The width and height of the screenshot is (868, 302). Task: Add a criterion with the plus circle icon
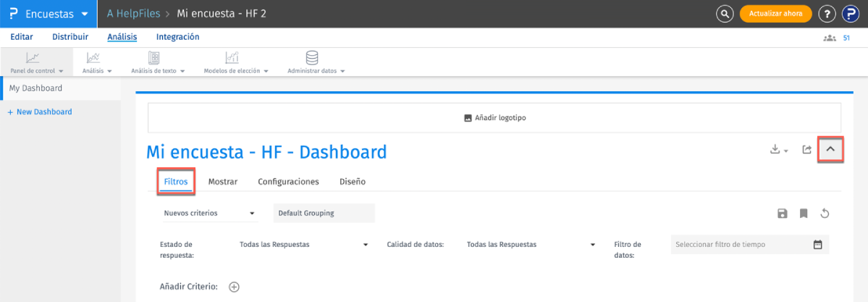[234, 287]
